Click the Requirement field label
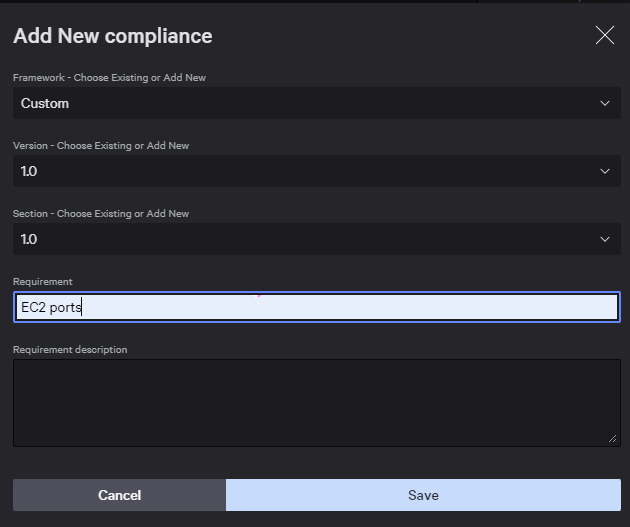The height and width of the screenshot is (527, 630). pos(43,282)
